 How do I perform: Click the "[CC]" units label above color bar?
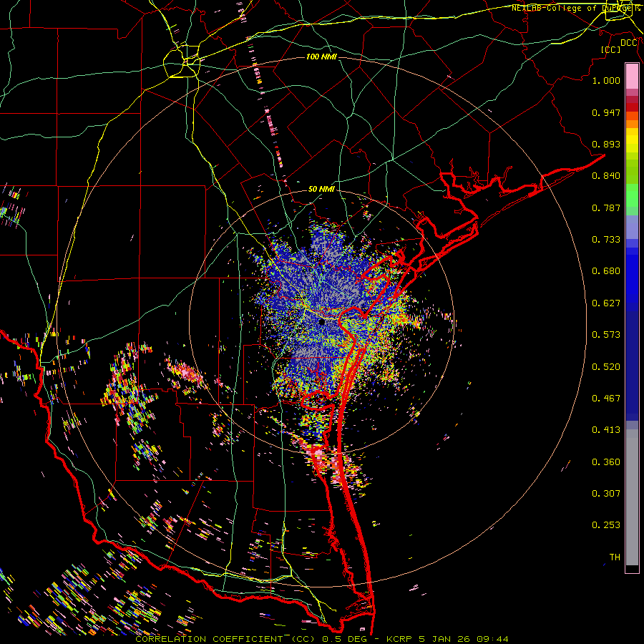611,49
